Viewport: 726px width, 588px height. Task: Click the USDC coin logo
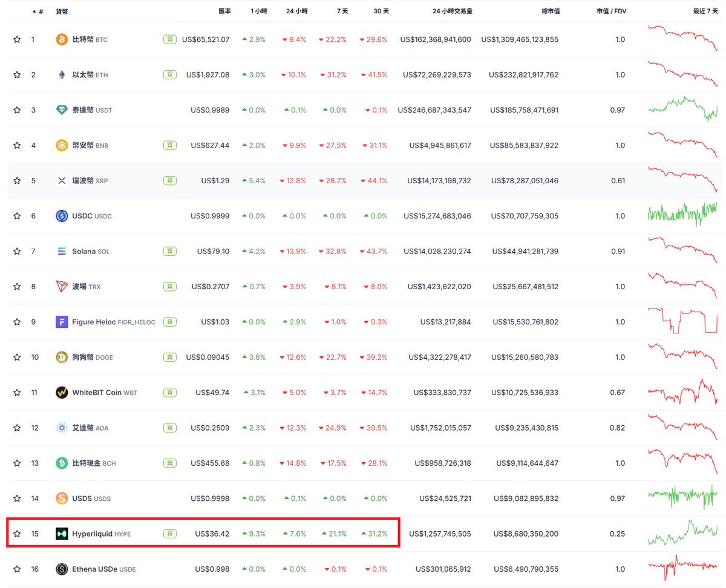62,216
